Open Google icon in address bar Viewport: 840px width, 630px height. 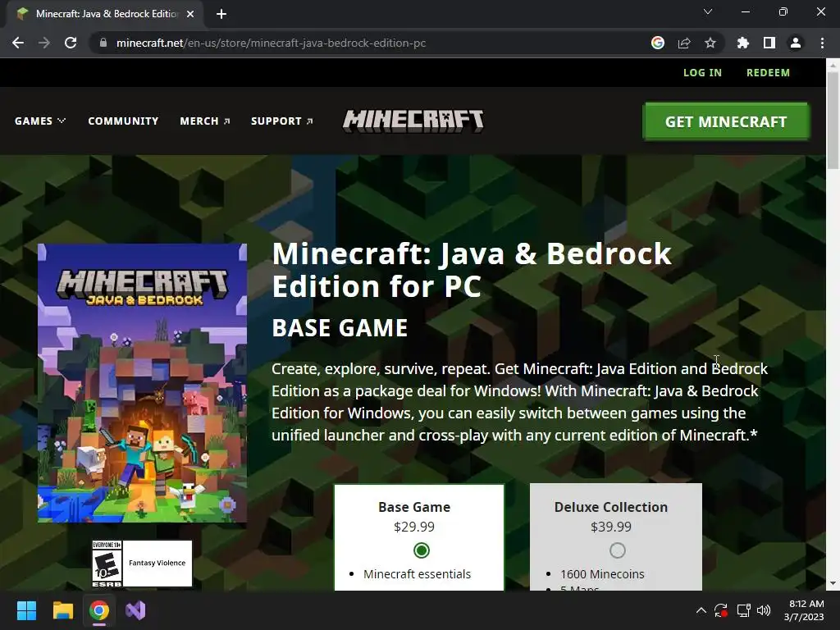(658, 43)
